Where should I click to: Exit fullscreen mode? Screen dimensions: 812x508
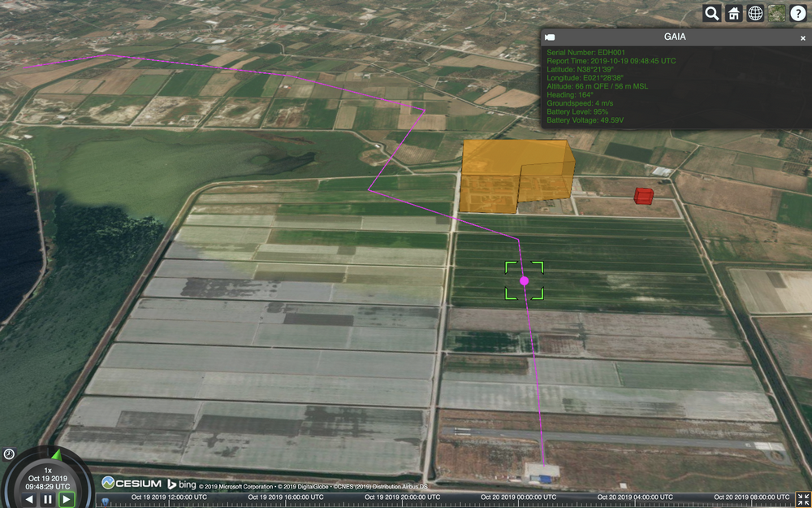[x=804, y=500]
